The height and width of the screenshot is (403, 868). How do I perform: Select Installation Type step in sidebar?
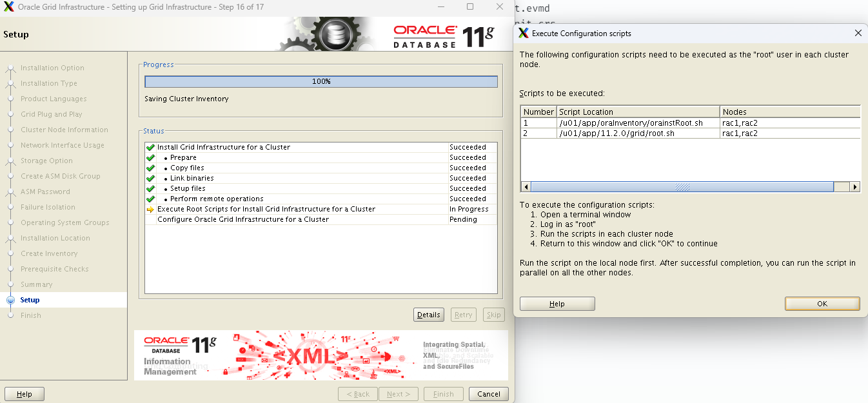click(49, 83)
